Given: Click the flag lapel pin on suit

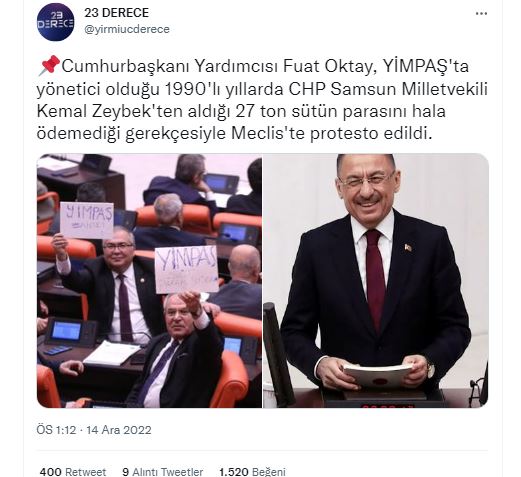Looking at the screenshot, I should pyautogui.click(x=408, y=248).
